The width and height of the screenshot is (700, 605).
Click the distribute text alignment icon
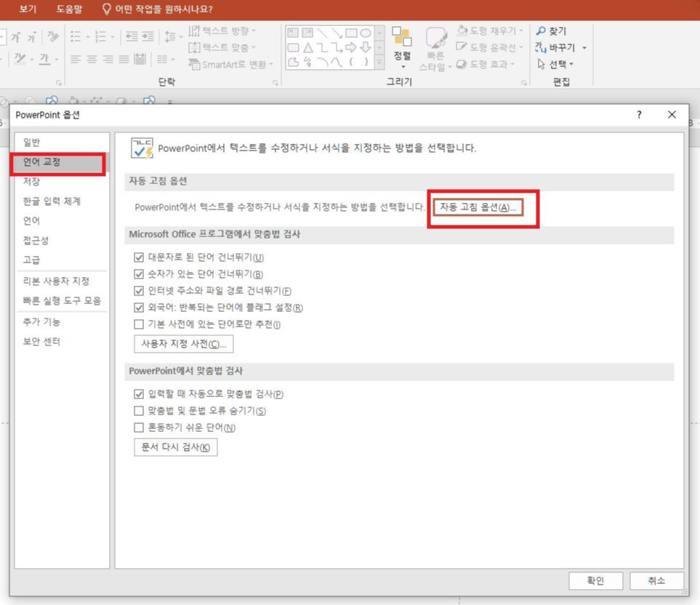[140, 59]
